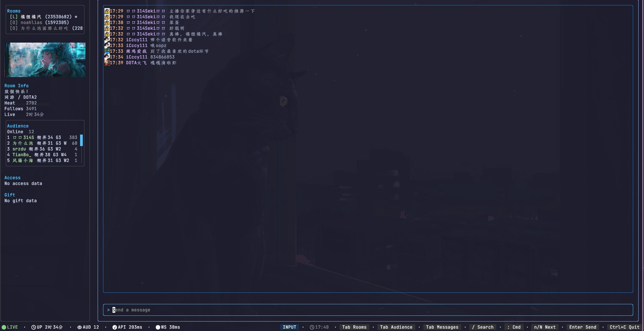Focus the Send a message input

(368, 310)
